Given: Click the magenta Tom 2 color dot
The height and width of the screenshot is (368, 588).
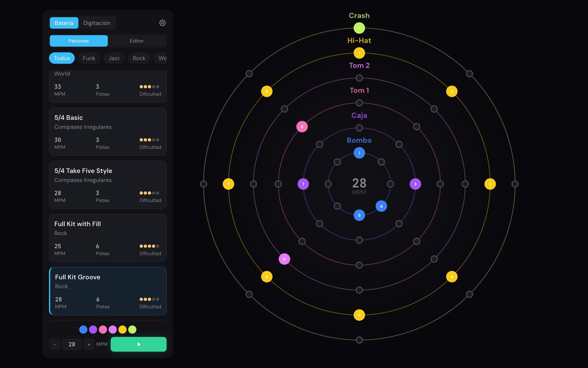Looking at the screenshot, I should tap(113, 329).
